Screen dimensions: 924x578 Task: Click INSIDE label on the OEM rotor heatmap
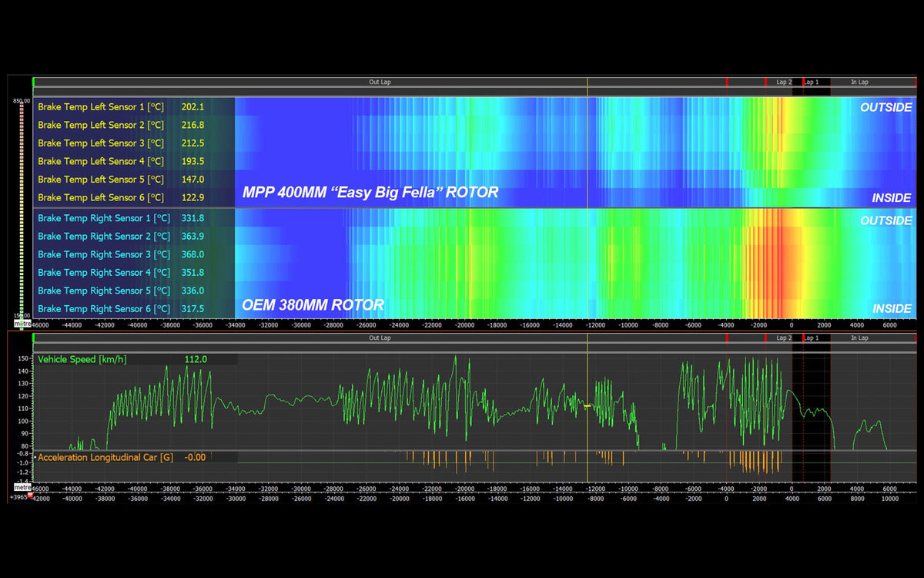point(892,308)
